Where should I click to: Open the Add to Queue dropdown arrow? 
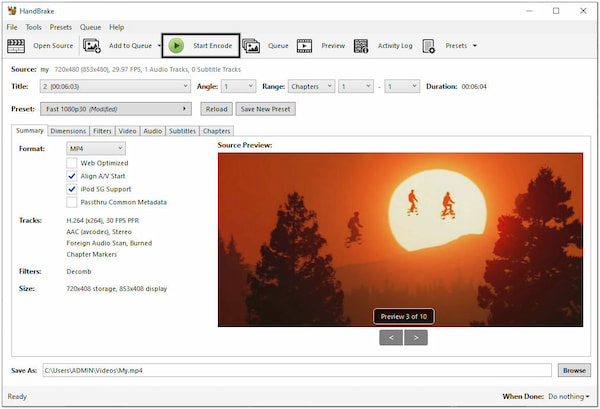pyautogui.click(x=159, y=46)
